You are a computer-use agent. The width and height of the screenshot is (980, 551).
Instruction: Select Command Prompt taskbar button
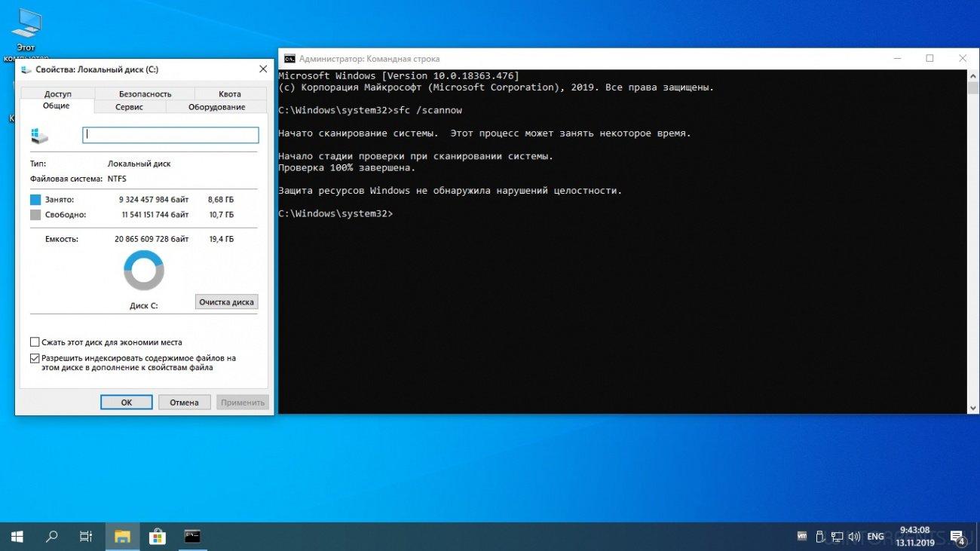193,537
